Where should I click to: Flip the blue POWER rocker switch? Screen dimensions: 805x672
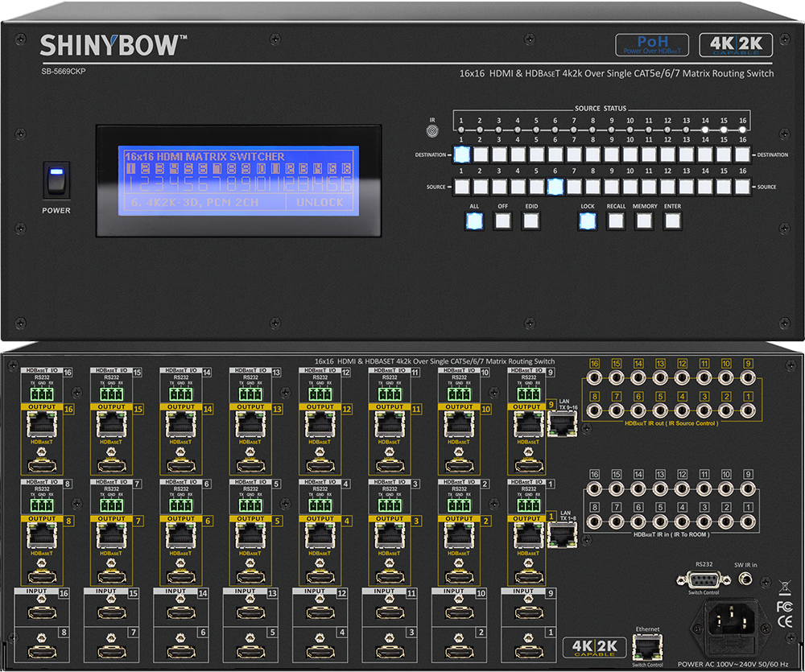(57, 181)
